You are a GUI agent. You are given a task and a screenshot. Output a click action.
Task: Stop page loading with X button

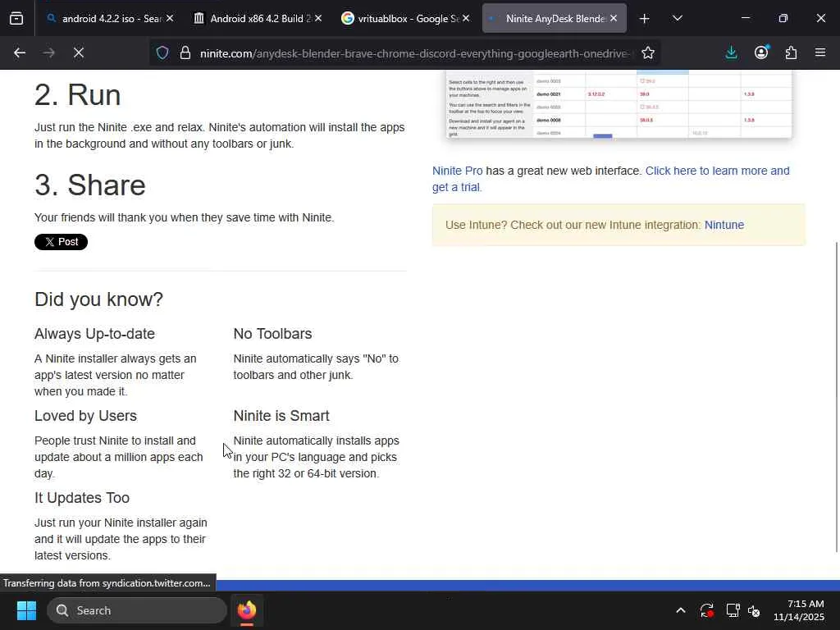click(78, 53)
